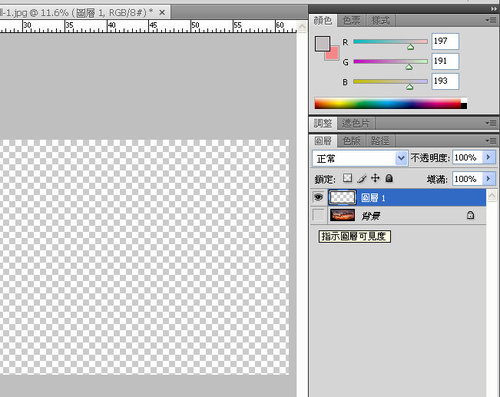Click the canvas vertical scrollbar up arrow
Image resolution: width=500 pixels, height=397 pixels.
coord(302,27)
